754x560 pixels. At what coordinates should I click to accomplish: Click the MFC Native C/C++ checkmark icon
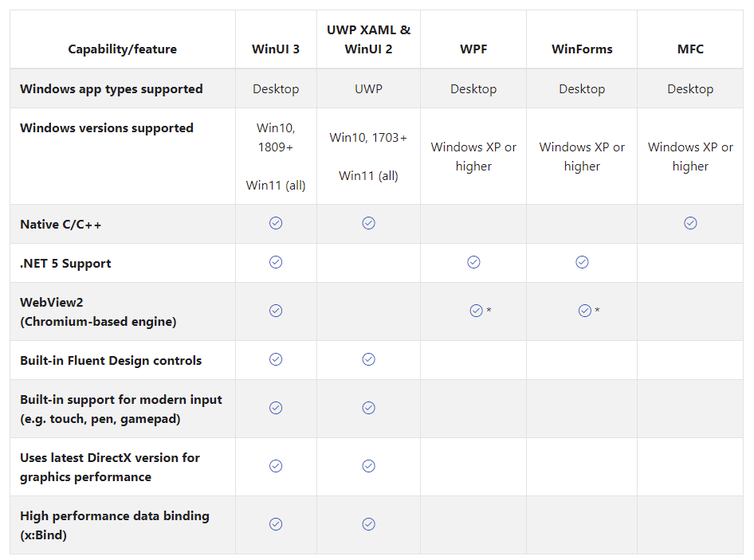(690, 223)
